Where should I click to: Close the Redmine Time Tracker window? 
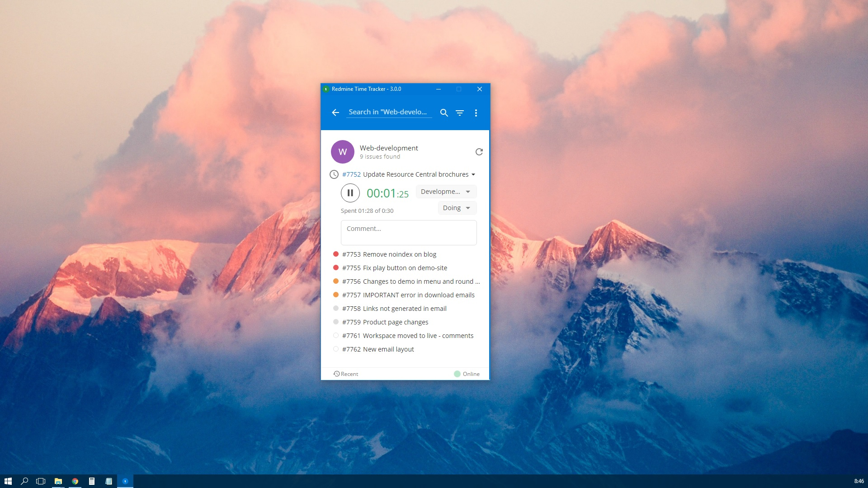tap(480, 89)
